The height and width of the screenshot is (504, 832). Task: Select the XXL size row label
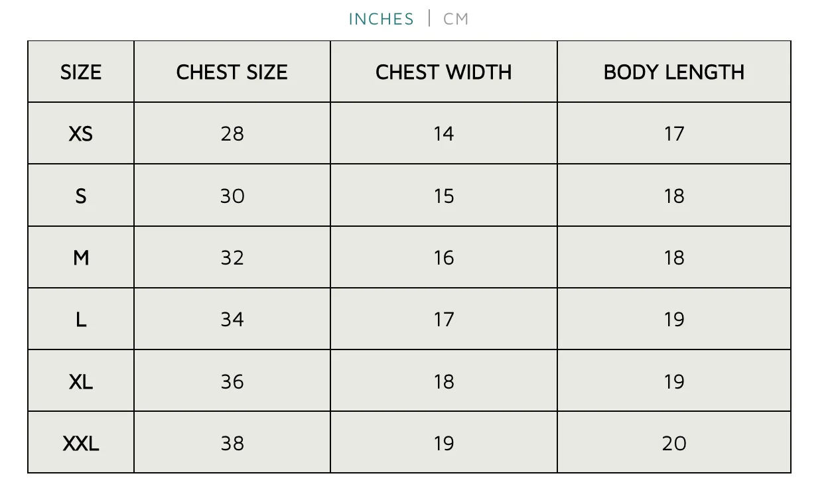tap(81, 443)
